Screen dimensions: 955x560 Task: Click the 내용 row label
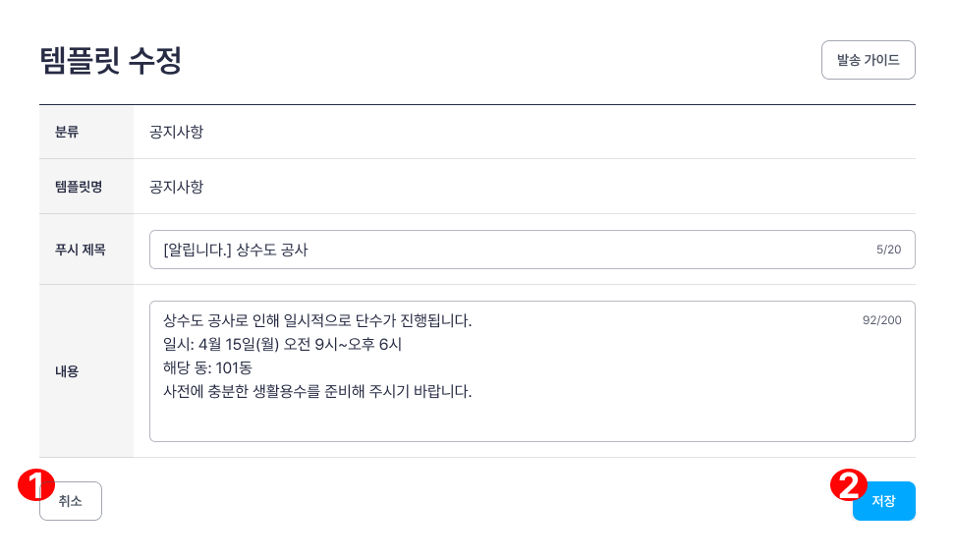pos(67,371)
